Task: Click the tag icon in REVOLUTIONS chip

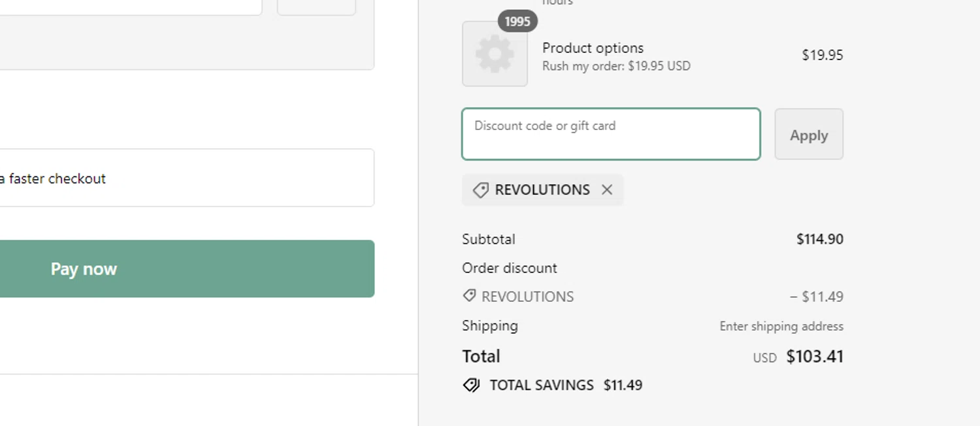Action: click(x=481, y=190)
